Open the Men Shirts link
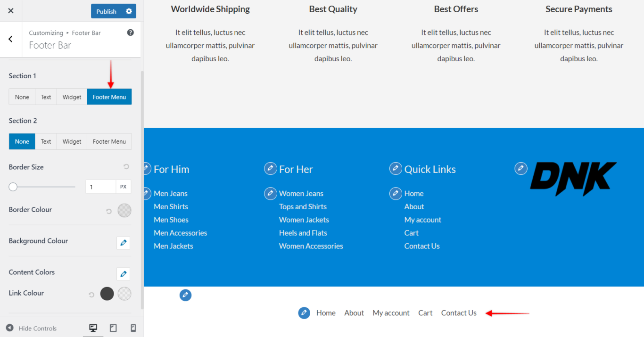Image resolution: width=644 pixels, height=337 pixels. tap(171, 206)
